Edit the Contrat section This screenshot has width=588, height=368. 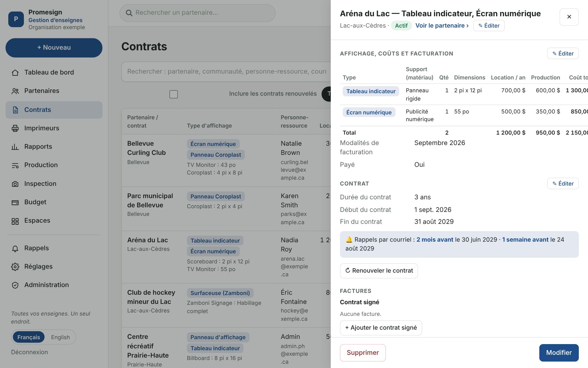563,183
